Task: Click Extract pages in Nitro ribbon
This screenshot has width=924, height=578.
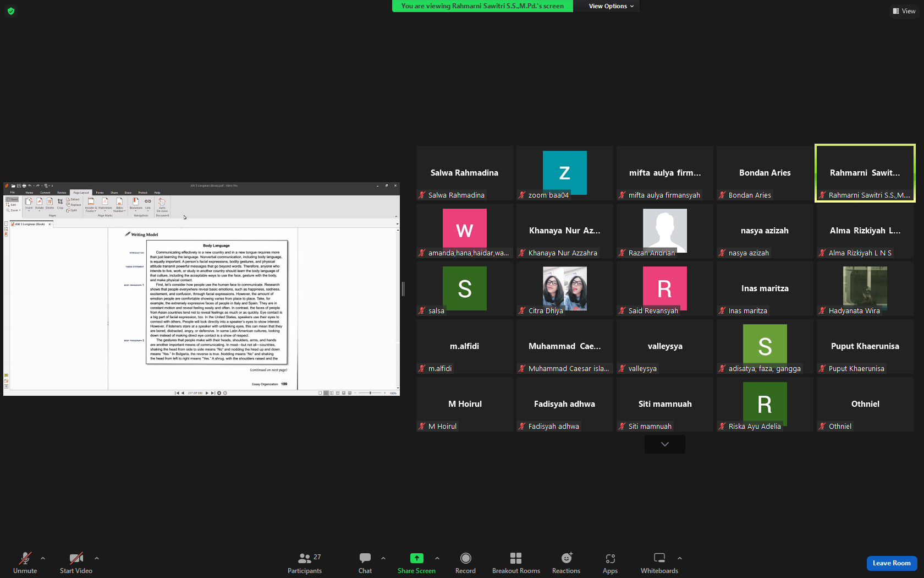Action: pyautogui.click(x=73, y=199)
